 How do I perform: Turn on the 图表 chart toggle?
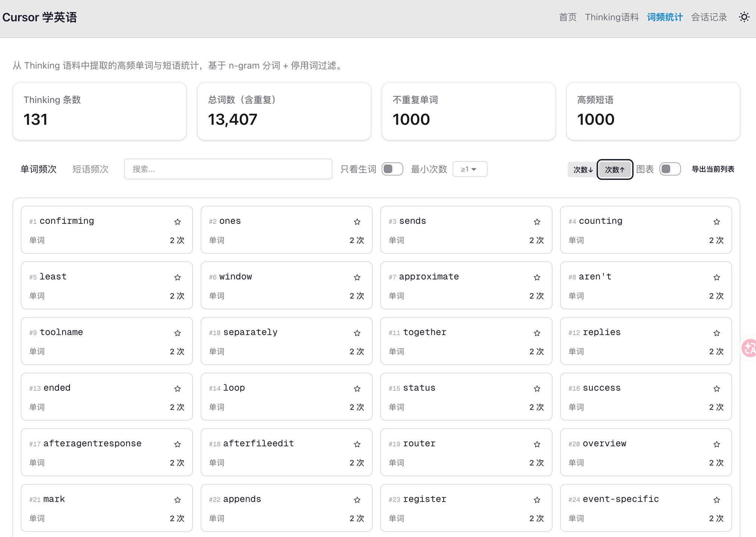[x=670, y=169]
